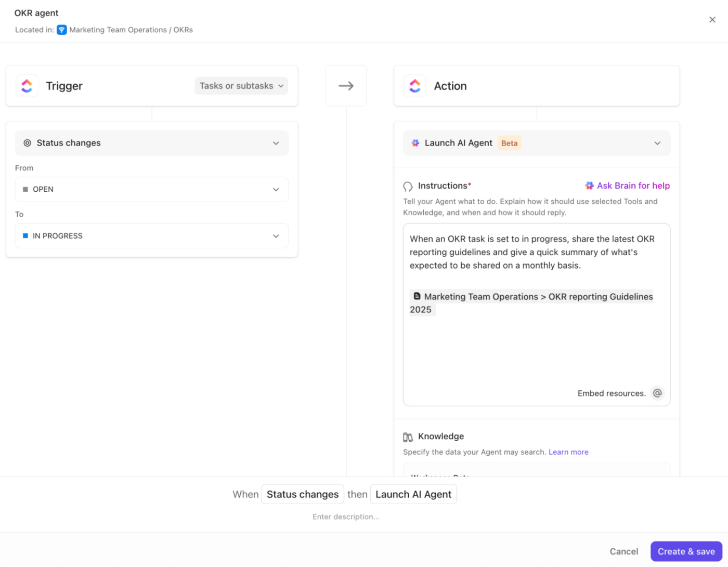Click the ClickUp icon beside Action
The width and height of the screenshot is (728, 567).
click(x=415, y=86)
